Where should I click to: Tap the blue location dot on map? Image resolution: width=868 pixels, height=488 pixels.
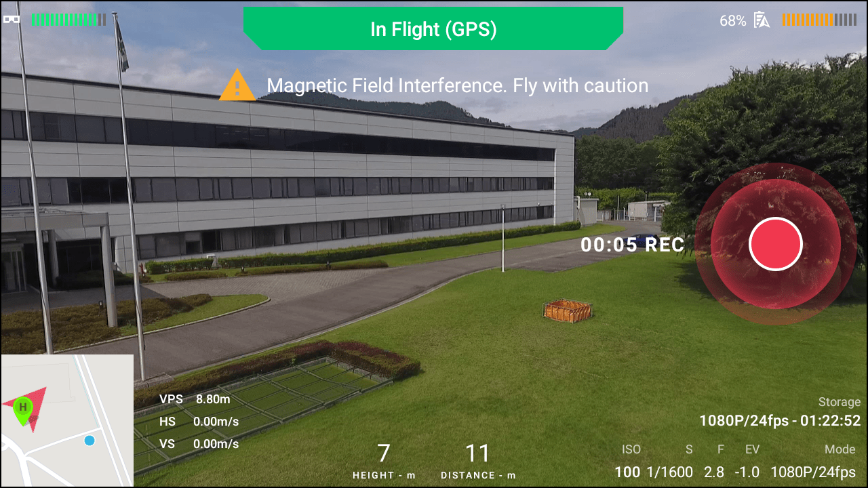(x=90, y=441)
